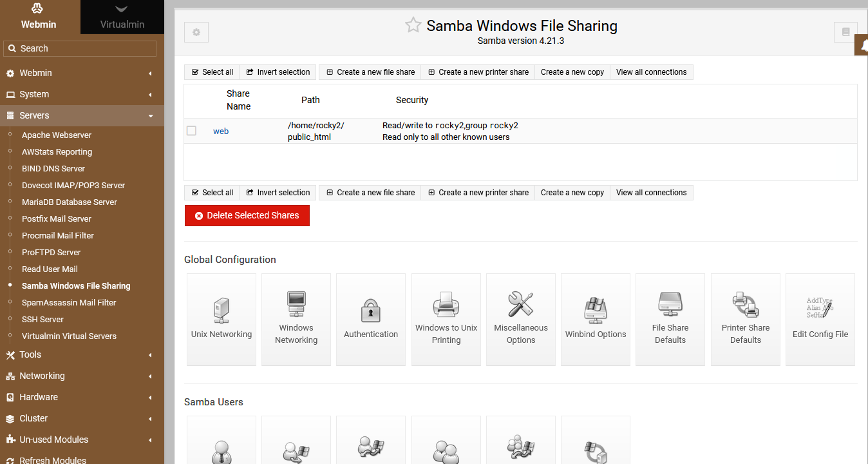Open the web share link
868x464 pixels.
(x=221, y=131)
